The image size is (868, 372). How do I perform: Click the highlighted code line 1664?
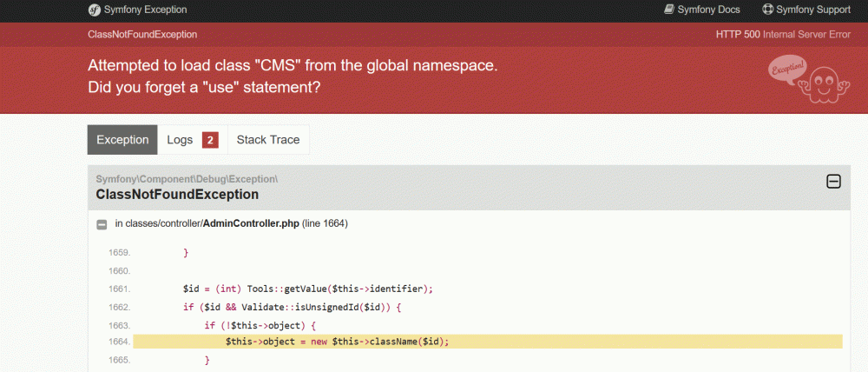click(x=488, y=342)
